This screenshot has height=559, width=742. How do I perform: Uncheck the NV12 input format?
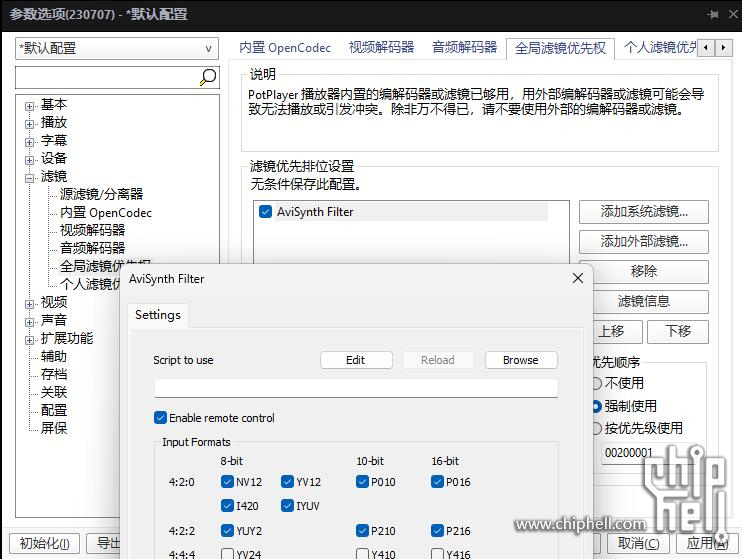tap(227, 481)
